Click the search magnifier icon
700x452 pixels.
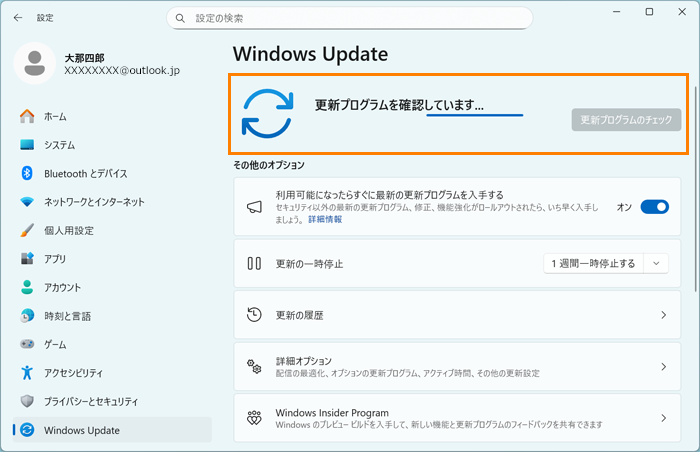coord(180,18)
